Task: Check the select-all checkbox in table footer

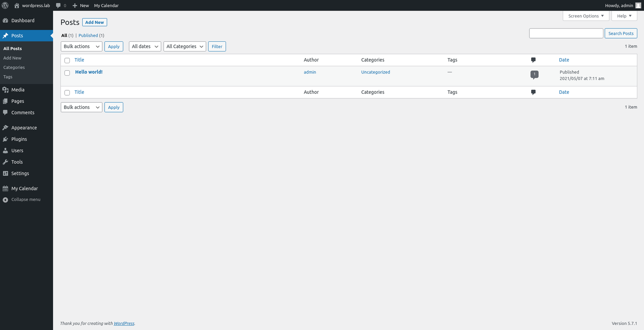Action: (67, 93)
